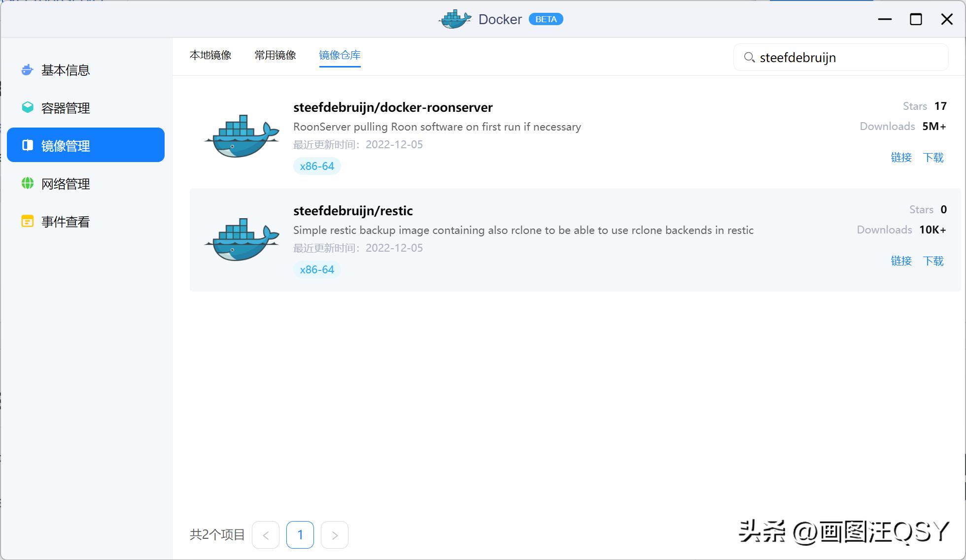Screen dimensions: 966x560
Task: Click the BETA badge next to Docker
Action: pos(546,19)
